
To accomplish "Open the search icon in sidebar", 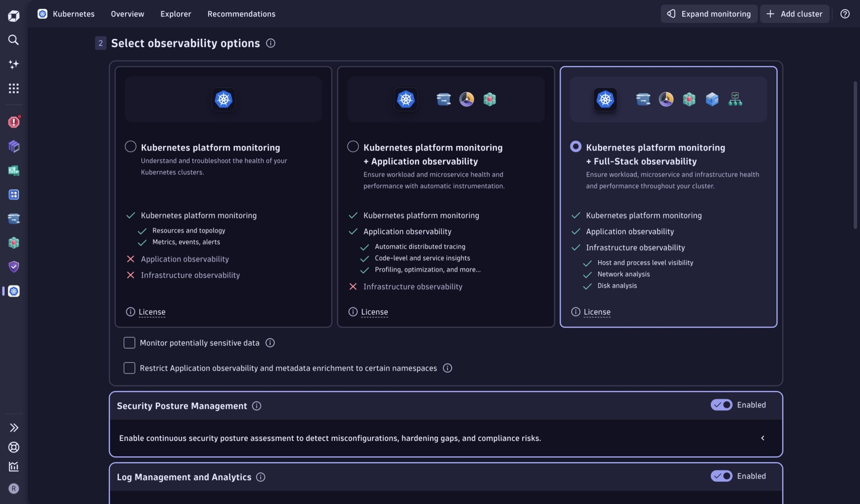I will tap(13, 40).
